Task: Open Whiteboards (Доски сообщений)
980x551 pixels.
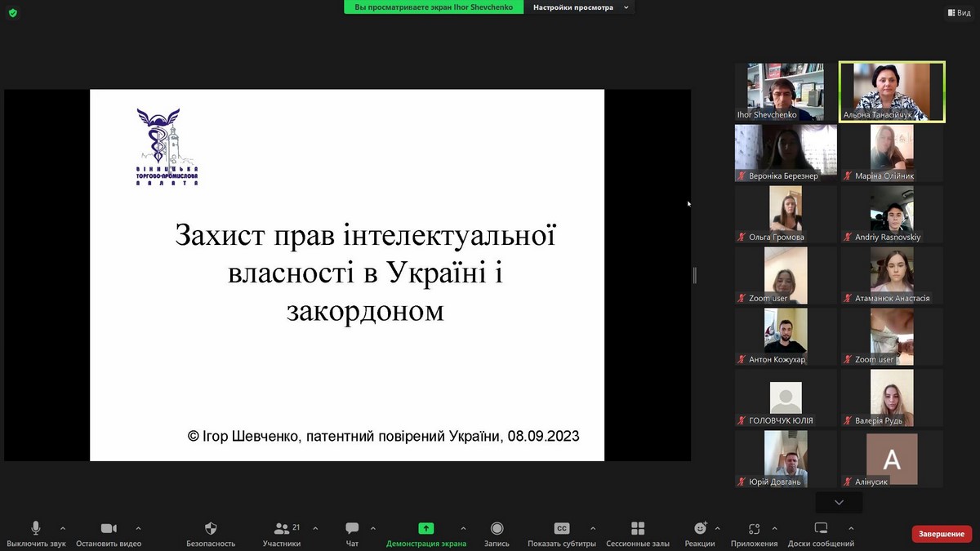Action: tap(821, 529)
